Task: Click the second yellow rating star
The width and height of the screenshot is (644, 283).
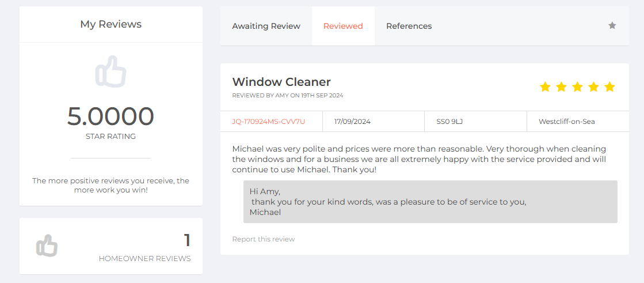Action: tap(561, 87)
